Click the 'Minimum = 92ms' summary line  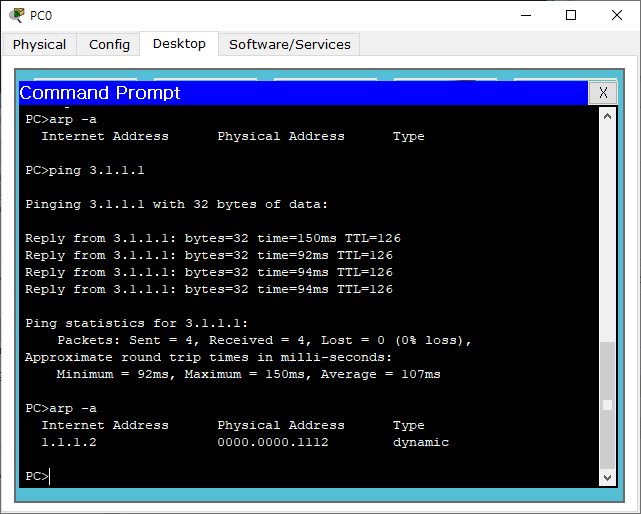(249, 374)
